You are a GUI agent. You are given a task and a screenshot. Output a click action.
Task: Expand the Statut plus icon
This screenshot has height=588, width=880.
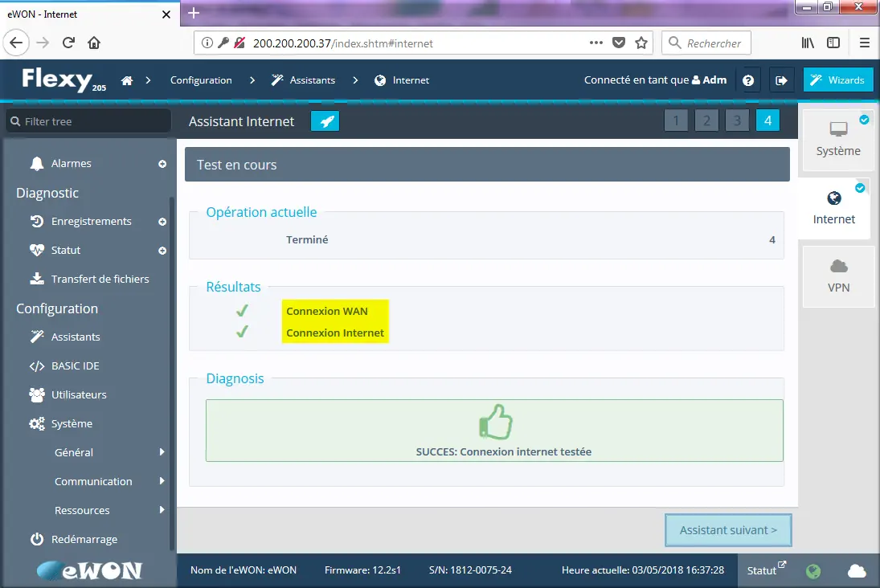tap(162, 251)
